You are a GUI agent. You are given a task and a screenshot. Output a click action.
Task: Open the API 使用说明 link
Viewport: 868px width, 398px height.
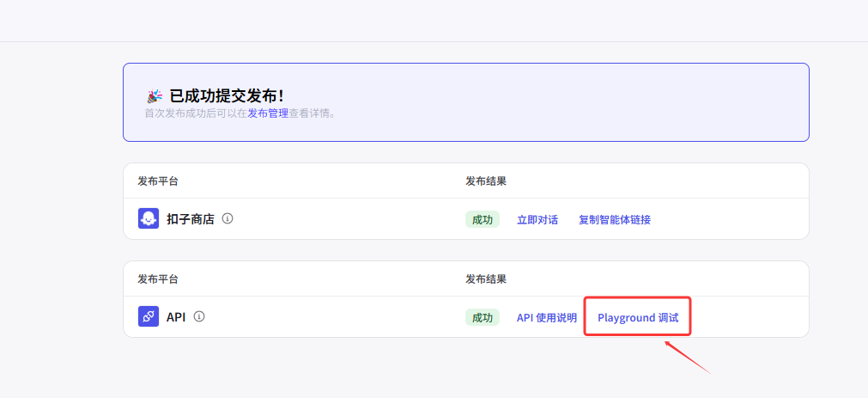[x=546, y=318]
